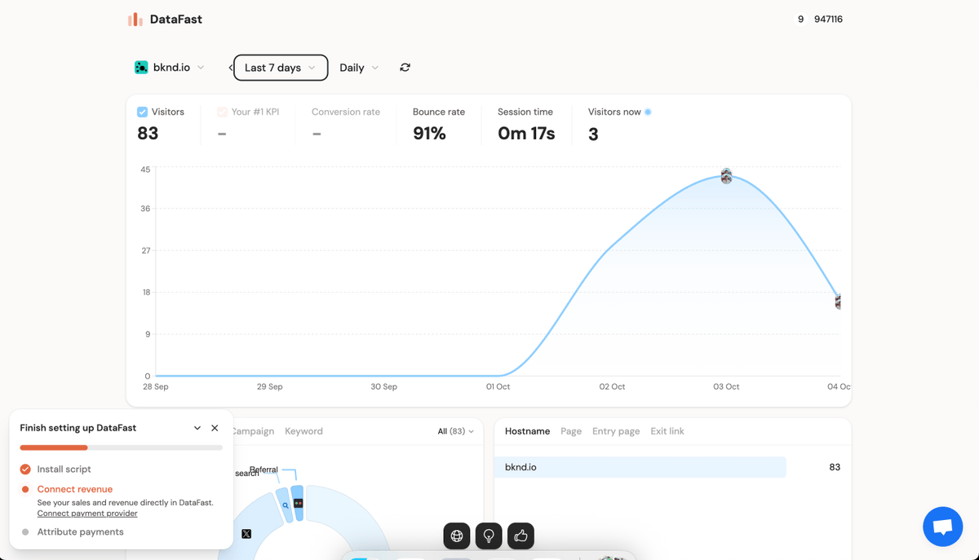Image resolution: width=979 pixels, height=560 pixels.
Task: Open the Last 7 days range dropdown
Action: (281, 68)
